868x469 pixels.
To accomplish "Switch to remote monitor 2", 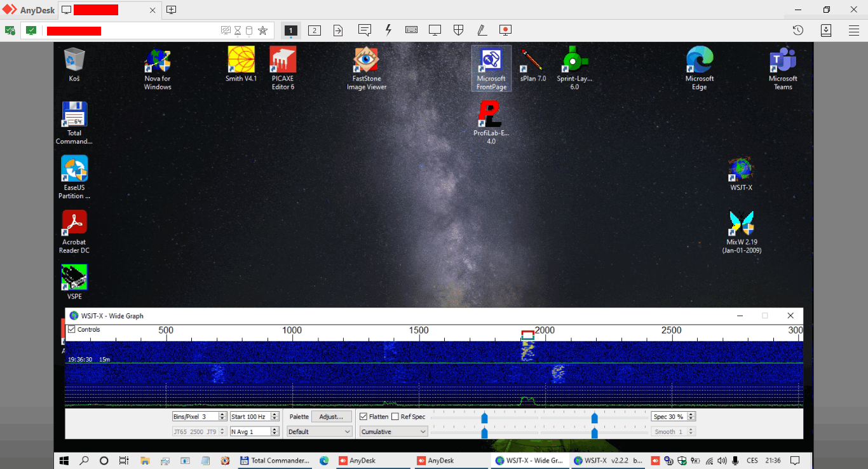I will (x=314, y=30).
